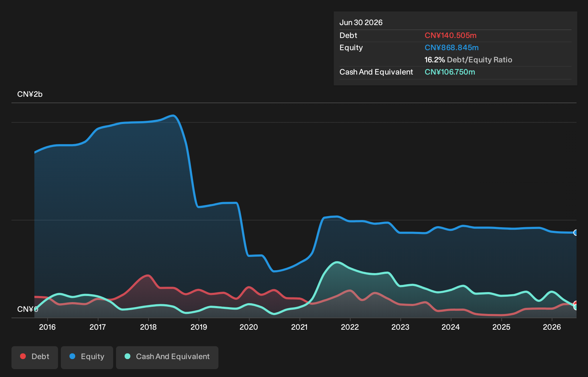Click the teal Cash And Equivalent legend dot
The width and height of the screenshot is (588, 377).
pyautogui.click(x=127, y=356)
